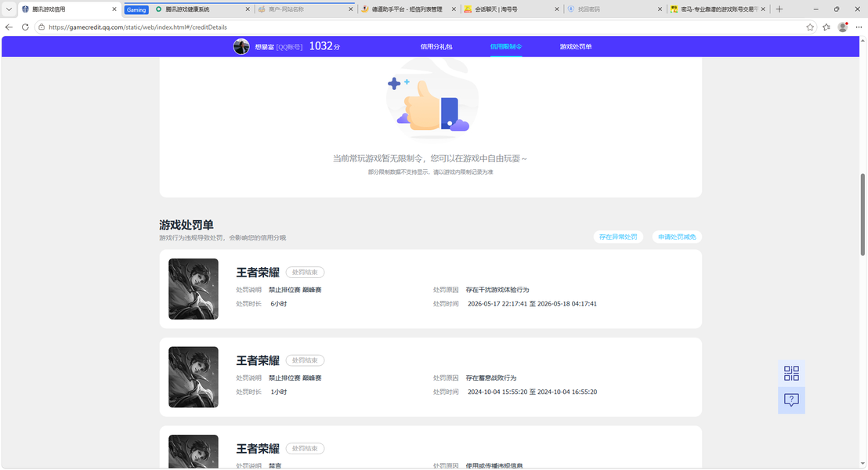
Task: Click 王者荣耀 title in 6小时 penalty card
Action: (258, 273)
